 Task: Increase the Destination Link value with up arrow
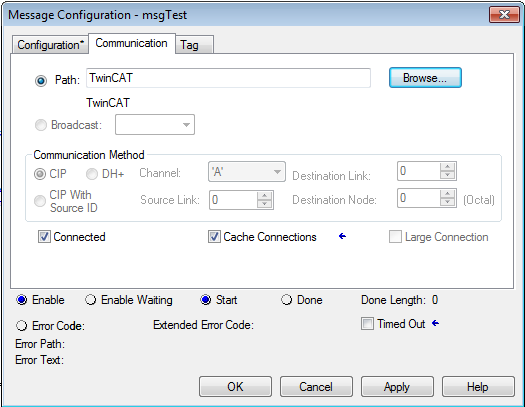click(x=447, y=167)
